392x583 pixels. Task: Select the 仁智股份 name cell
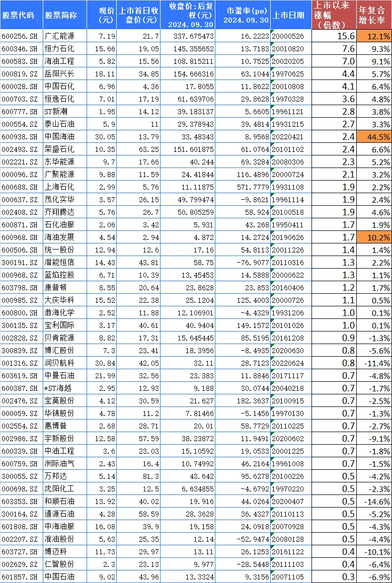coord(65,564)
